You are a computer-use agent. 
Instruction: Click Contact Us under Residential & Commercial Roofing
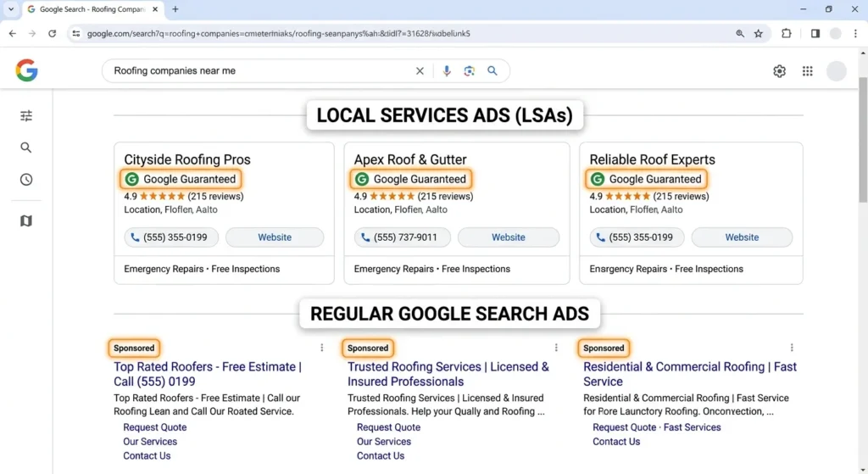[616, 442]
